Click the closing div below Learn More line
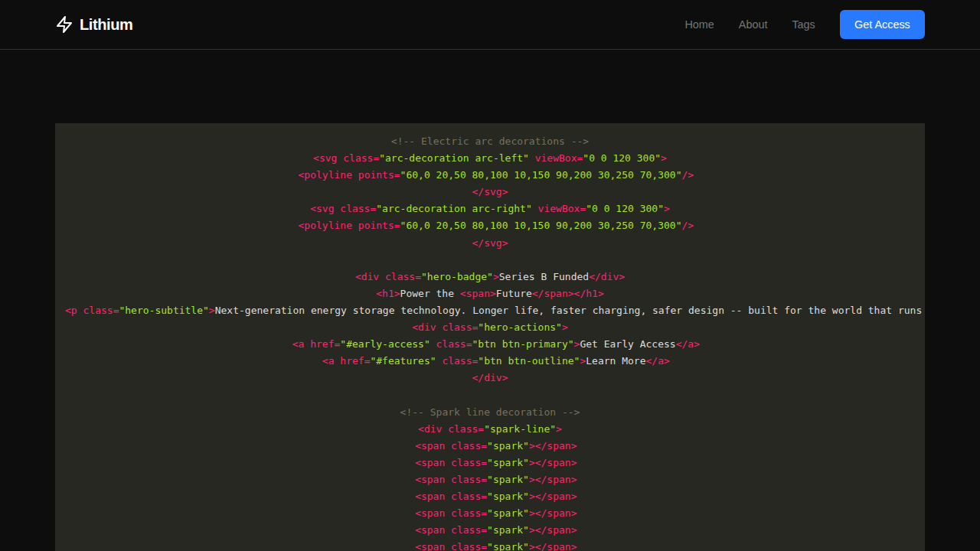The height and width of the screenshot is (551, 980). [x=490, y=378]
